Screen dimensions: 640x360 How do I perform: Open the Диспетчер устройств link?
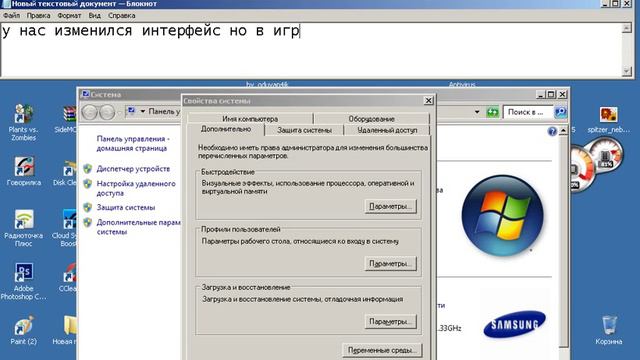click(133, 169)
